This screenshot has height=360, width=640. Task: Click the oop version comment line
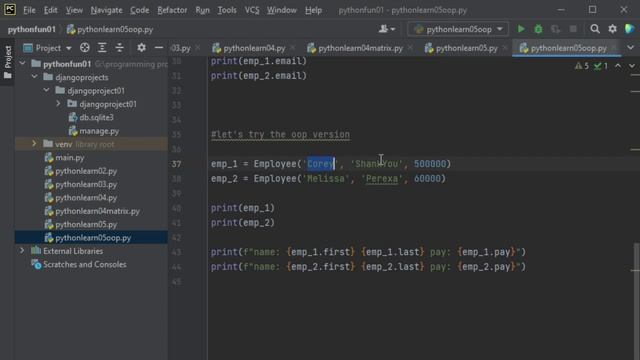click(x=280, y=134)
